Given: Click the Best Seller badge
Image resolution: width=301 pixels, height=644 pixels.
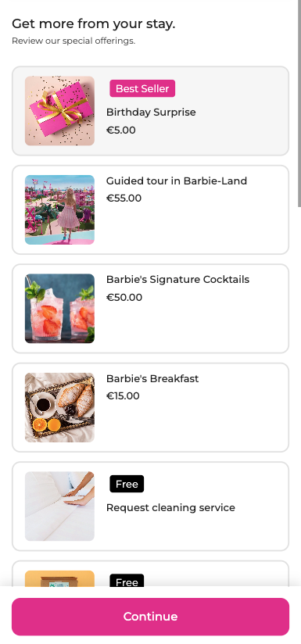Looking at the screenshot, I should (x=142, y=88).
